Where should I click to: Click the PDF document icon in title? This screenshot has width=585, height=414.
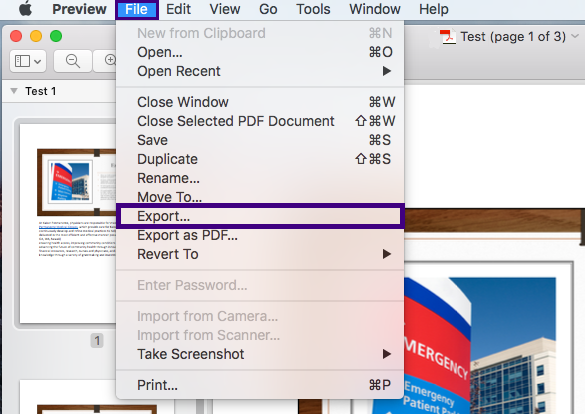448,37
